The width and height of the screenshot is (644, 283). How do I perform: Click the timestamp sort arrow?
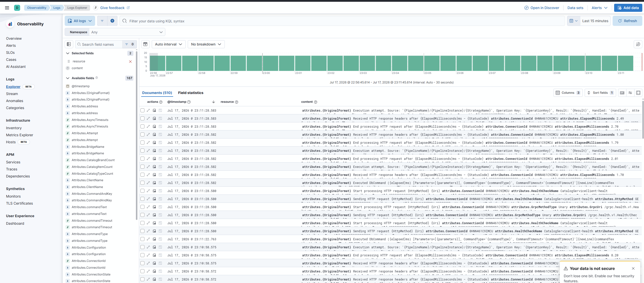[x=213, y=102]
